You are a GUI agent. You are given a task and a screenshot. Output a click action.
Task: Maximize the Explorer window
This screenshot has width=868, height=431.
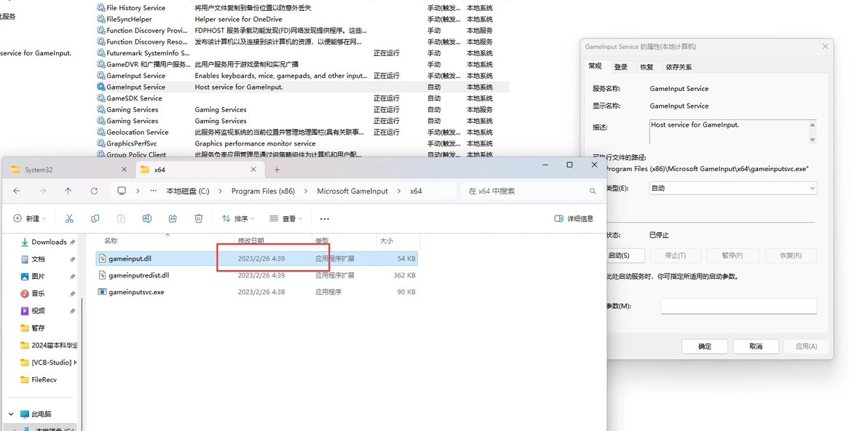coord(569,165)
